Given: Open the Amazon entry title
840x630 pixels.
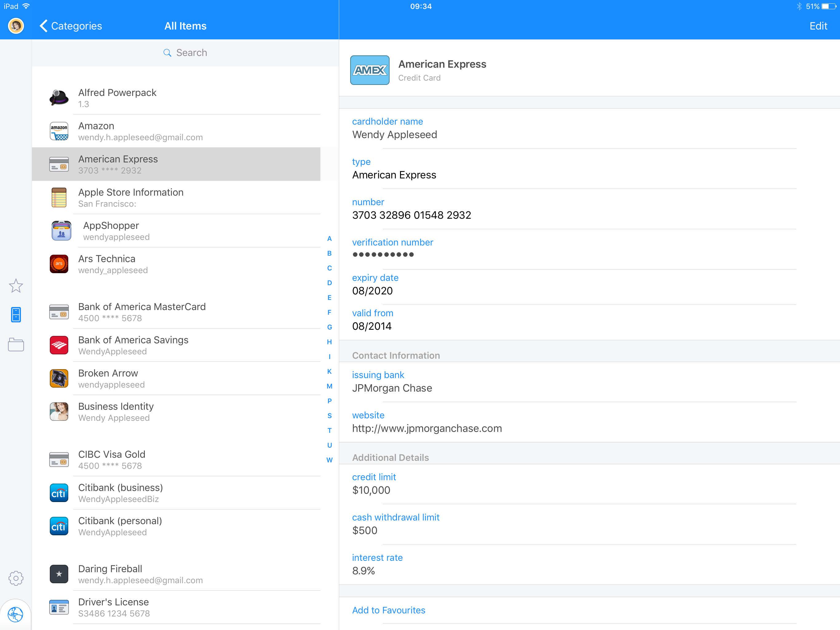Looking at the screenshot, I should coord(96,126).
